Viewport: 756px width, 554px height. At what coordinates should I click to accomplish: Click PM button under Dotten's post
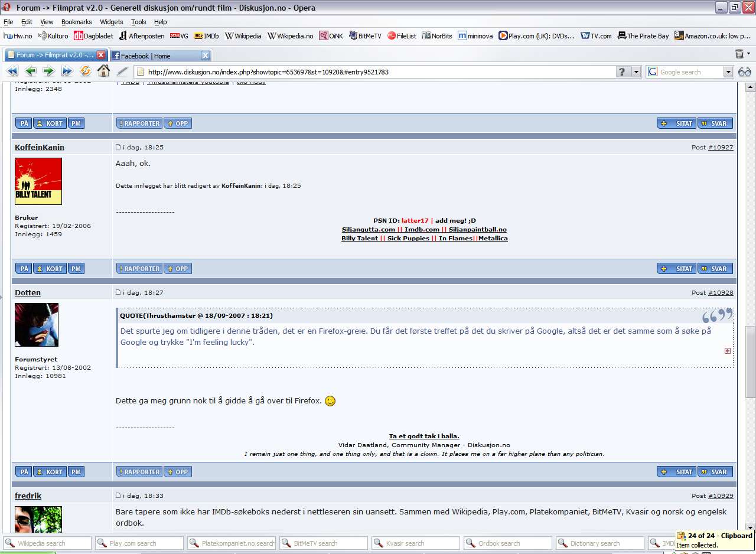coord(76,472)
